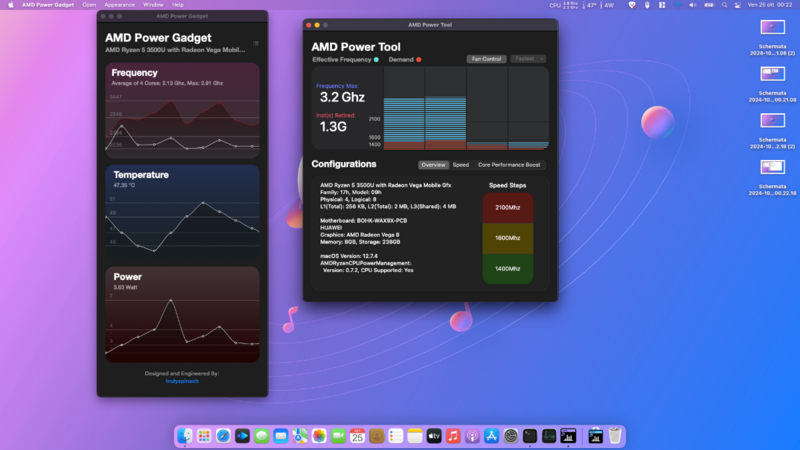Open System Preferences from the Dock
Screen dimensions: 800x450
pos(511,436)
